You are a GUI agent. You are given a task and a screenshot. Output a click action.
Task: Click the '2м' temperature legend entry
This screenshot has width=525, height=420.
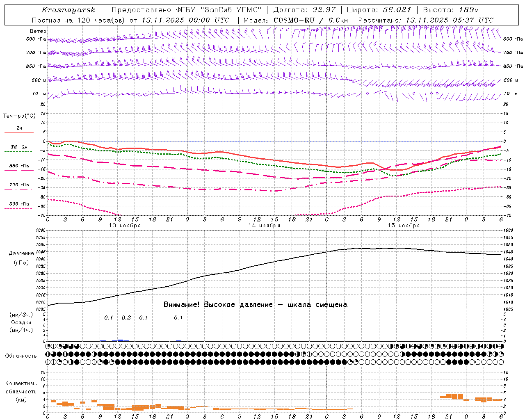(19, 128)
